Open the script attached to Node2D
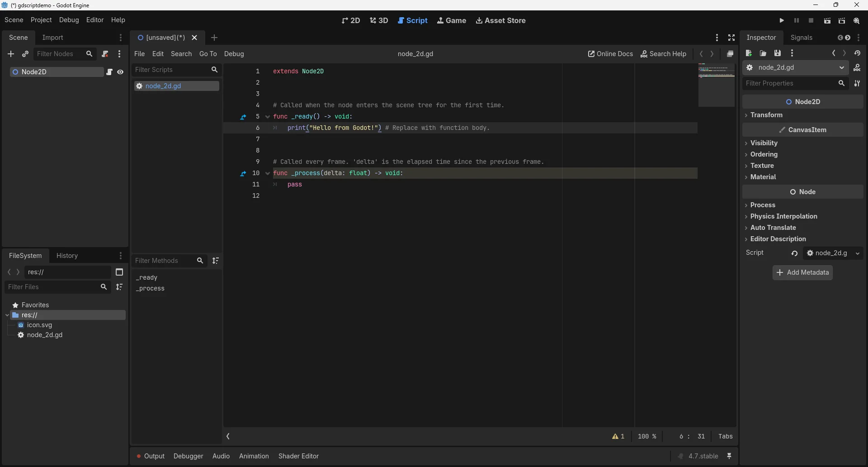868x467 pixels. (x=109, y=72)
